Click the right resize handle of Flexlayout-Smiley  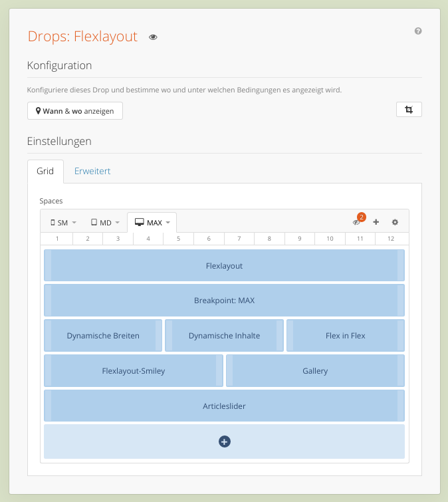pyautogui.click(x=219, y=371)
